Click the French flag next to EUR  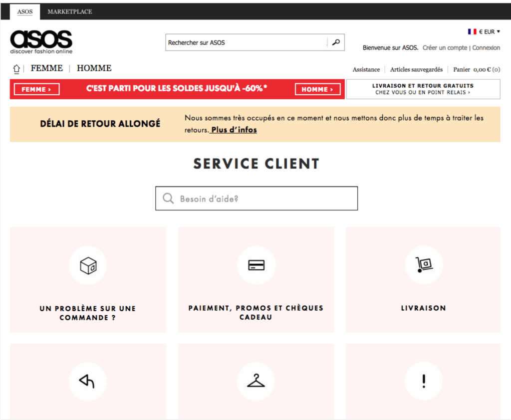click(x=472, y=31)
